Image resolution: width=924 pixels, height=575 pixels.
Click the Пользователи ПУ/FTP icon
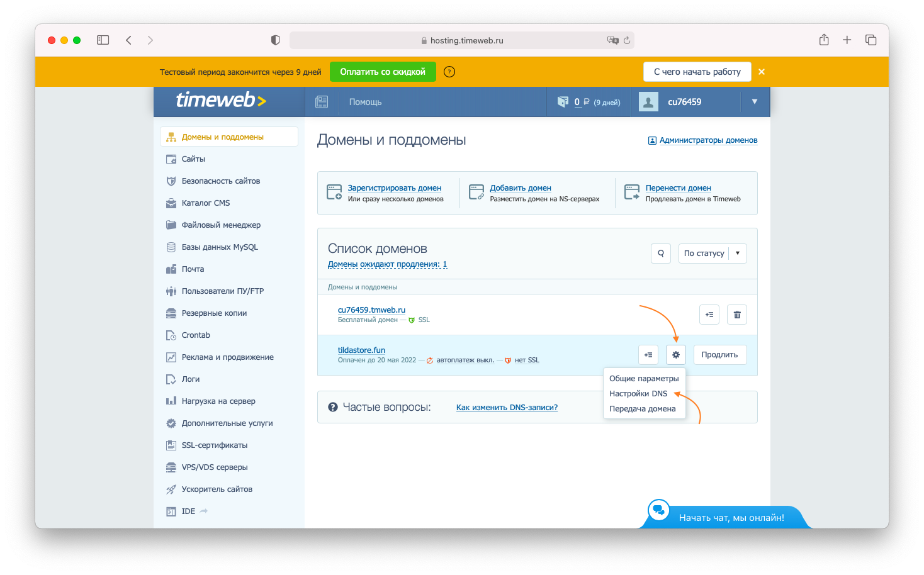pos(171,291)
